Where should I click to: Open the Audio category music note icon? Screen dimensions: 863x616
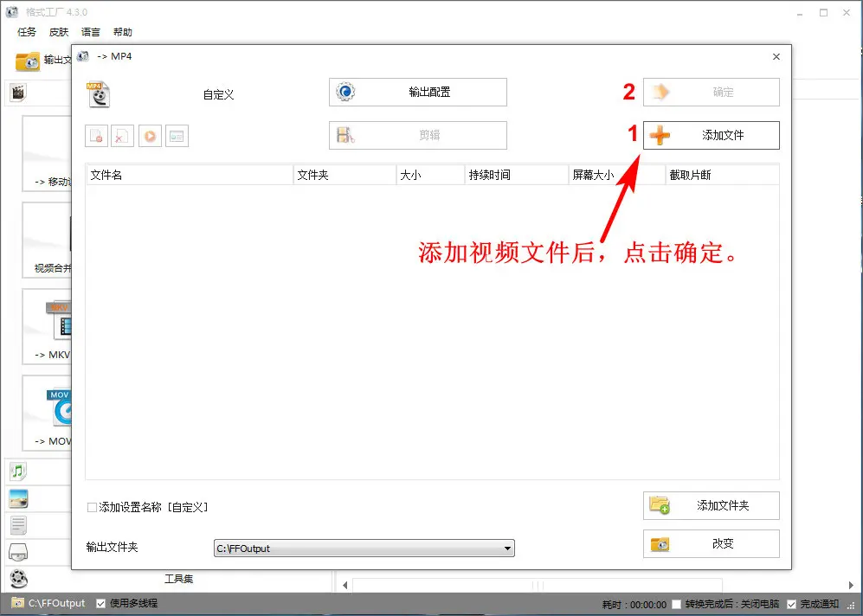click(x=18, y=472)
